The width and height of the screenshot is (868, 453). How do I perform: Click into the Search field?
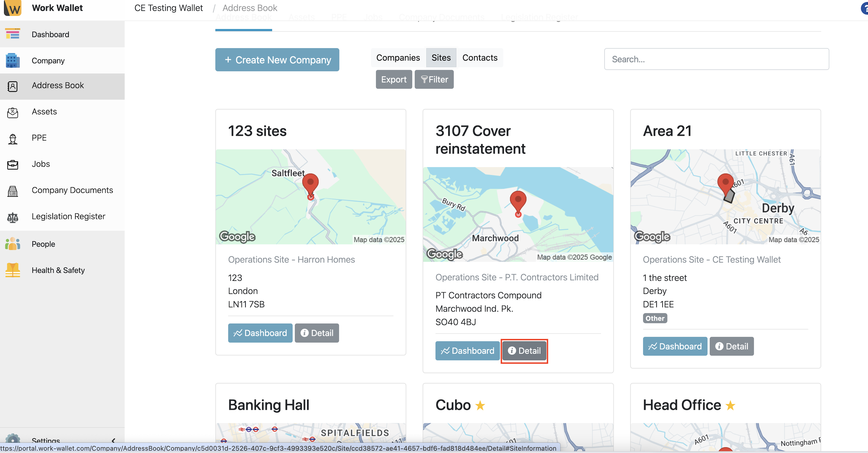[x=716, y=59]
